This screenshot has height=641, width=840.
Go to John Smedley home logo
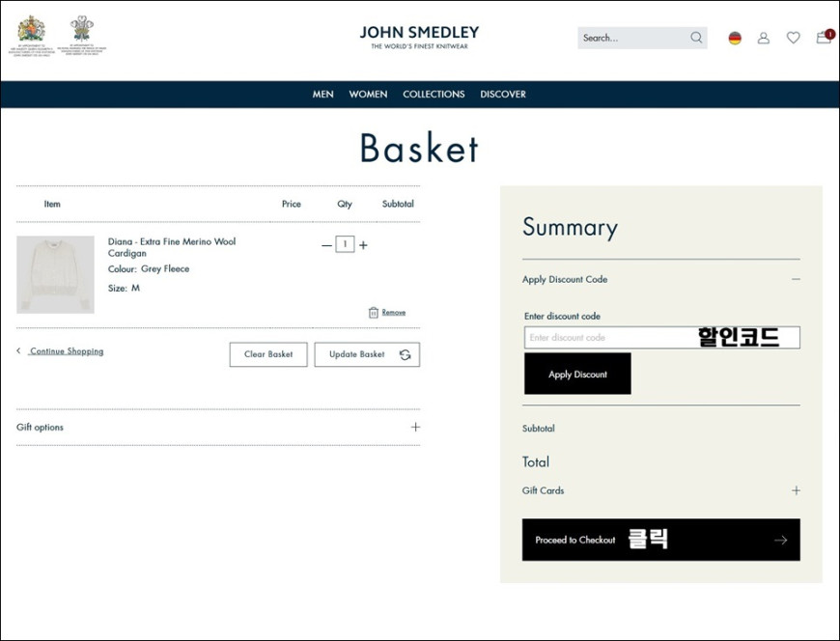coord(419,37)
